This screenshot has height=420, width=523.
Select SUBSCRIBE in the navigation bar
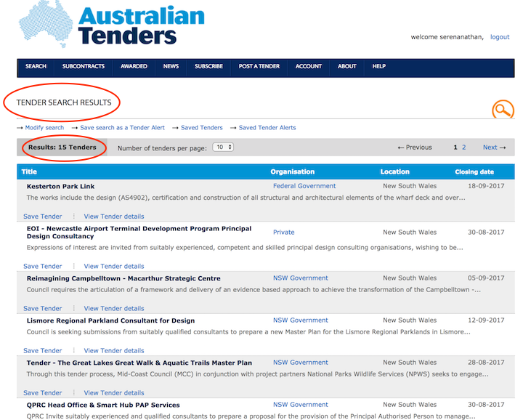pyautogui.click(x=208, y=66)
